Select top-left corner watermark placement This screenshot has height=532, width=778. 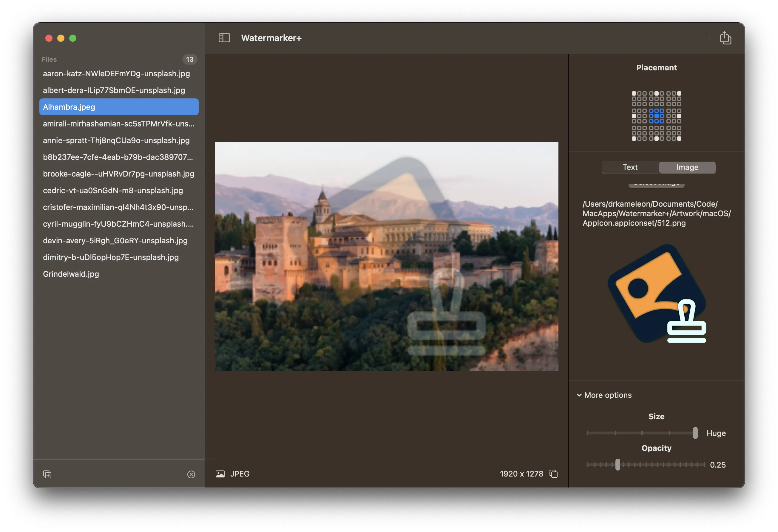634,93
